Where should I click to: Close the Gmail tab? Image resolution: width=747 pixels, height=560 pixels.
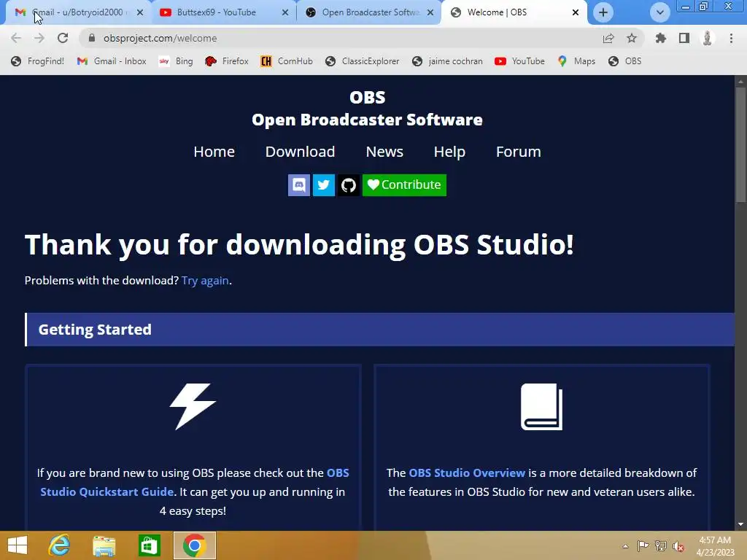pyautogui.click(x=140, y=12)
